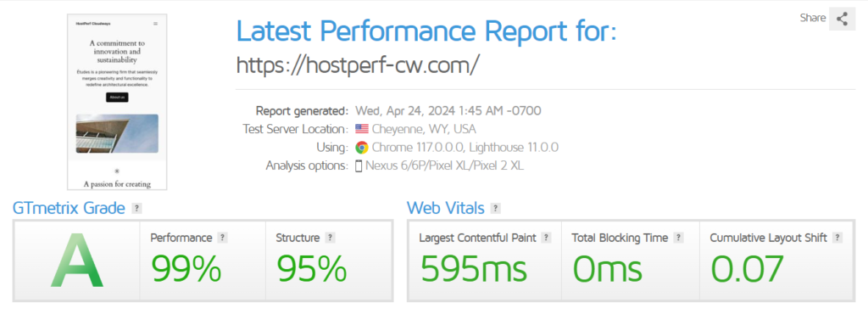
Task: Click the mobile device icon
Action: pos(359,165)
